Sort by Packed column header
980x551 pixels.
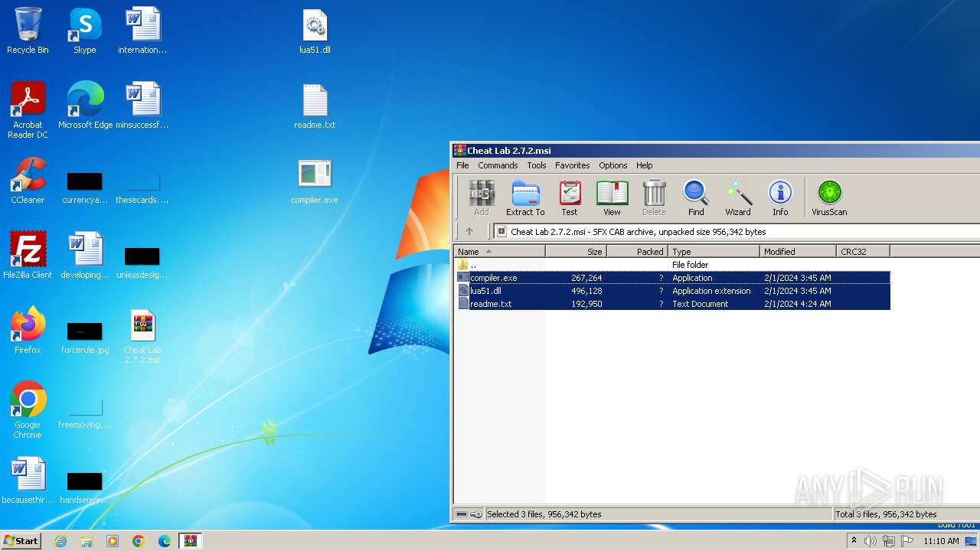click(637, 251)
